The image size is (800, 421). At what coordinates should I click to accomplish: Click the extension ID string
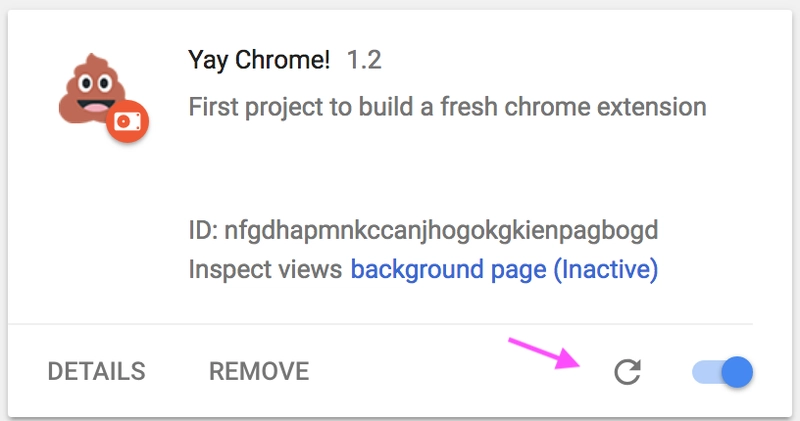point(441,231)
